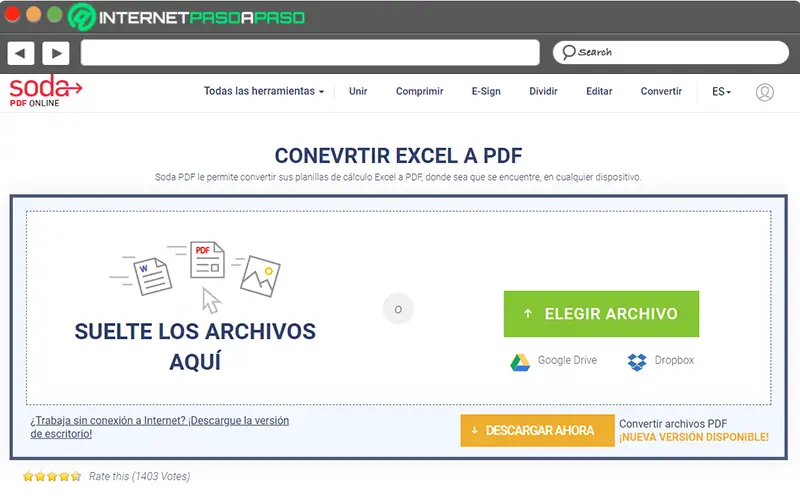Viewport: 800px width, 500px height.
Task: Click the Google Drive triangle icon
Action: [520, 362]
